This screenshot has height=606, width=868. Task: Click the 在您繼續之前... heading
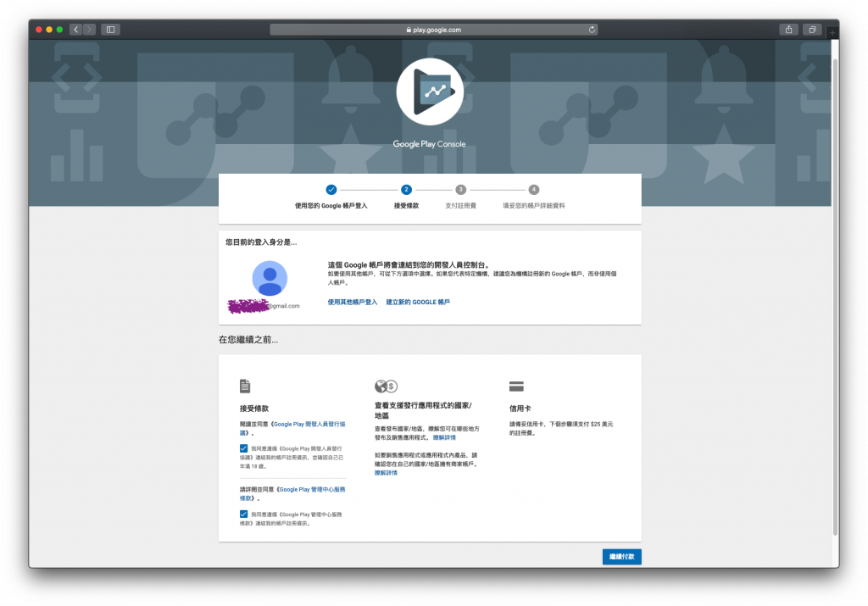(248, 340)
